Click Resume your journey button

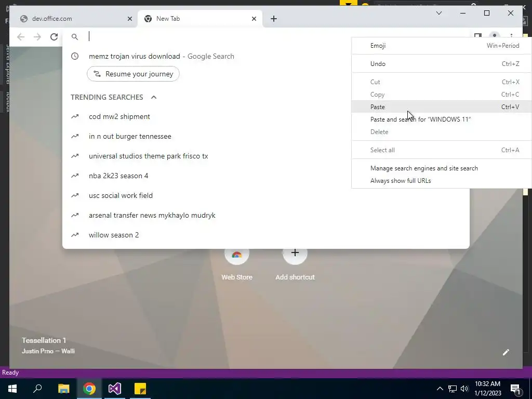point(133,74)
